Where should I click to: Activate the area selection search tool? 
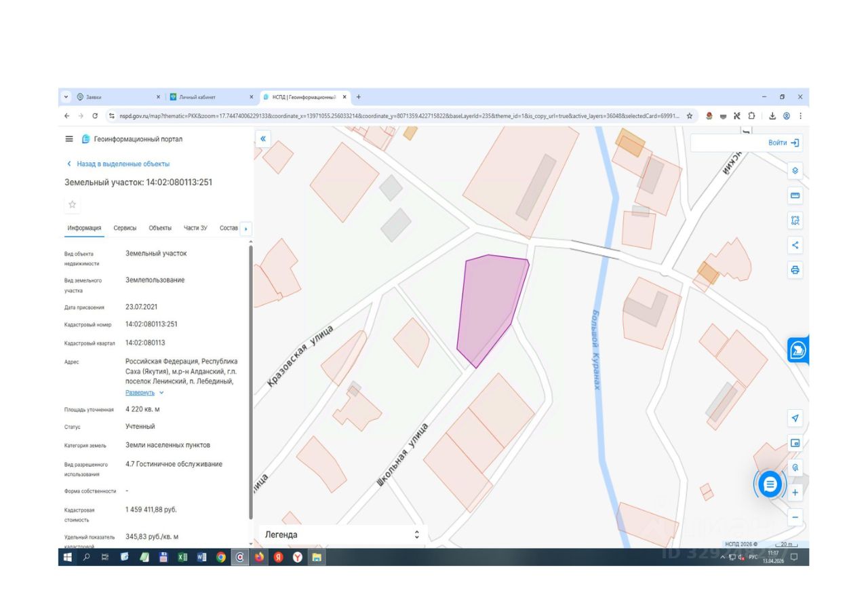pyautogui.click(x=795, y=220)
